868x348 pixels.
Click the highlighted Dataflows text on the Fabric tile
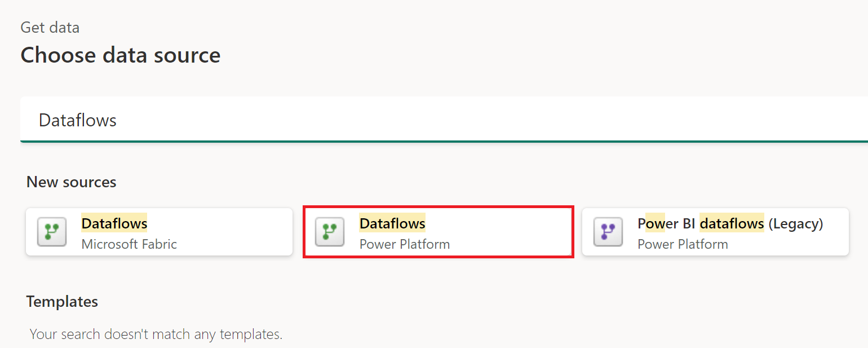(114, 223)
